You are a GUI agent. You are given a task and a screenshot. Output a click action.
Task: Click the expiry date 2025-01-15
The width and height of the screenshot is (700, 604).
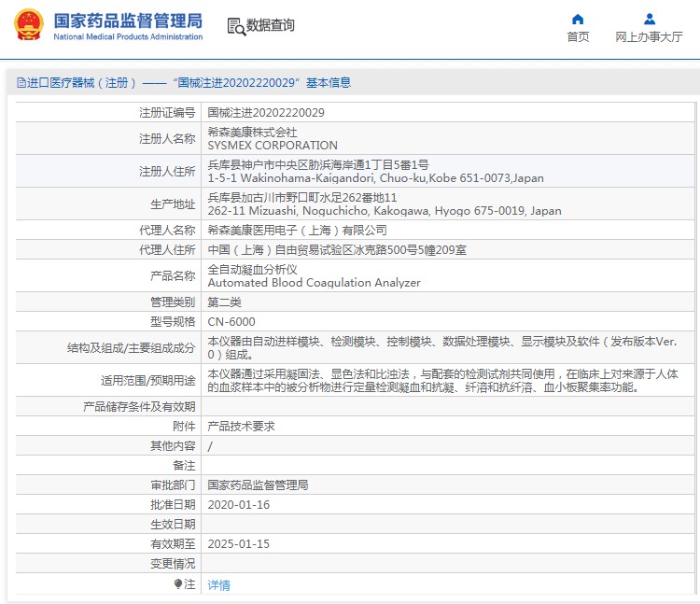238,543
